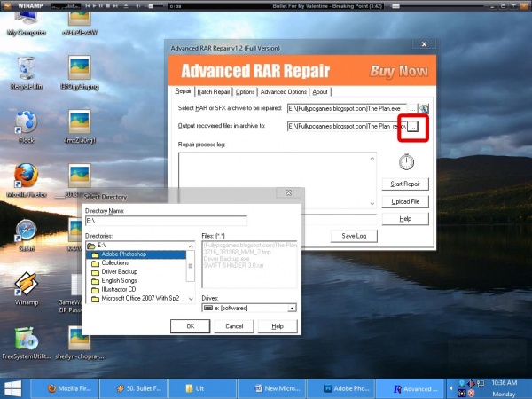
Task: Play the track in Winamp
Action: (x=94, y=6)
